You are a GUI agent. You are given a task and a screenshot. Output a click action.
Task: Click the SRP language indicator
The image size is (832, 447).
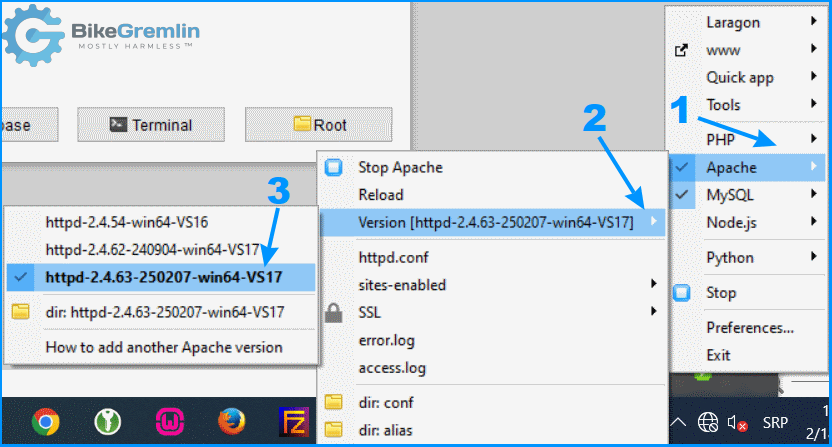pyautogui.click(x=775, y=423)
